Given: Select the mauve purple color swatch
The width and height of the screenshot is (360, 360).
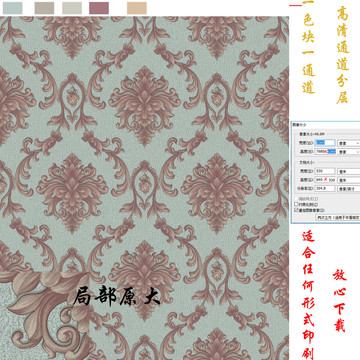Looking at the screenshot, I should [x=99, y=8].
